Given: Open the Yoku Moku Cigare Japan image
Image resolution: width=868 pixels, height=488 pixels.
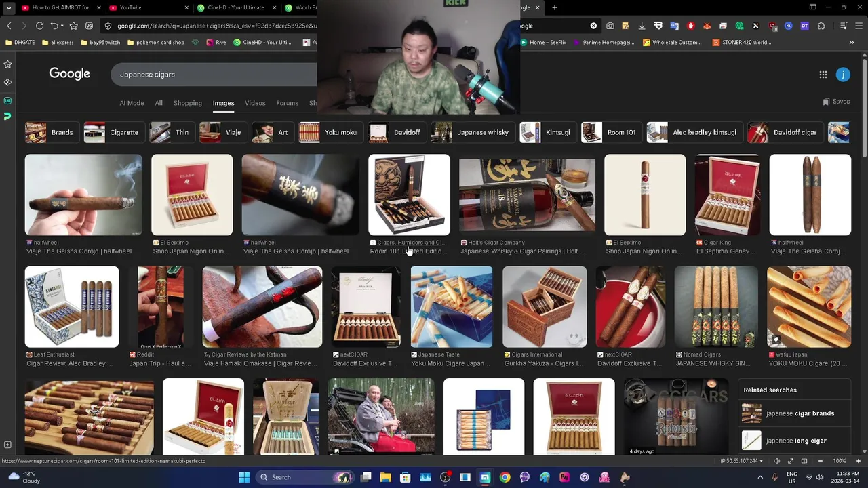Looking at the screenshot, I should click(x=452, y=306).
